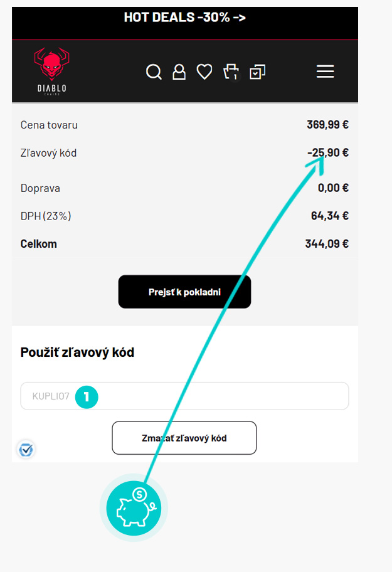Expand the hamburger navigation menu

click(x=325, y=72)
